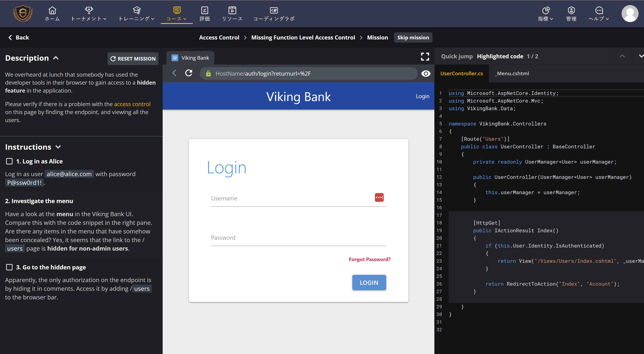Toggle the eye visibility icon beside URL bar
This screenshot has width=644, height=354.
426,73
